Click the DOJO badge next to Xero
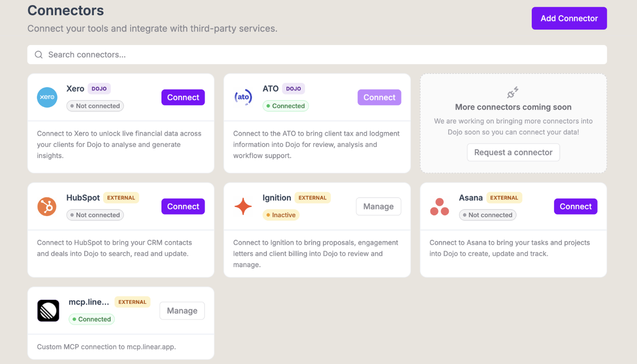Screen dimensions: 637x364 click(x=99, y=89)
